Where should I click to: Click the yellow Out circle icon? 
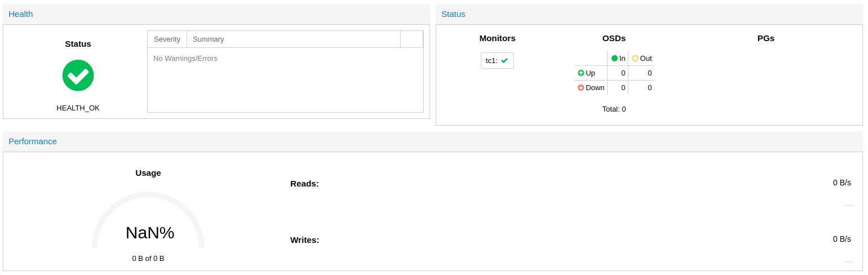[635, 58]
